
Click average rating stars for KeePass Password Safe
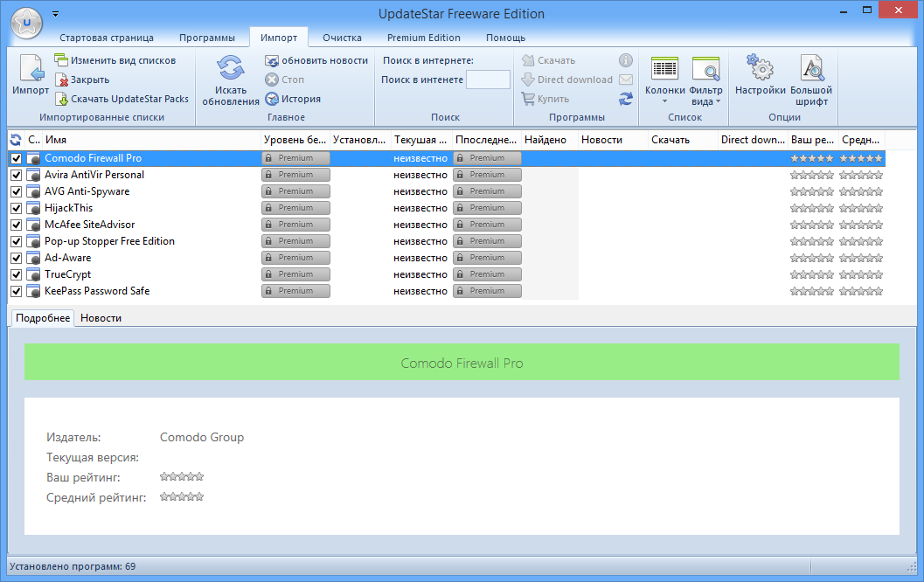click(861, 291)
